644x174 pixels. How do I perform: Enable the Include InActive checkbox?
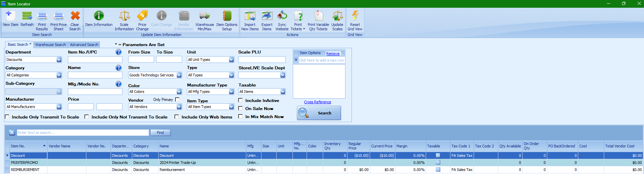241,100
